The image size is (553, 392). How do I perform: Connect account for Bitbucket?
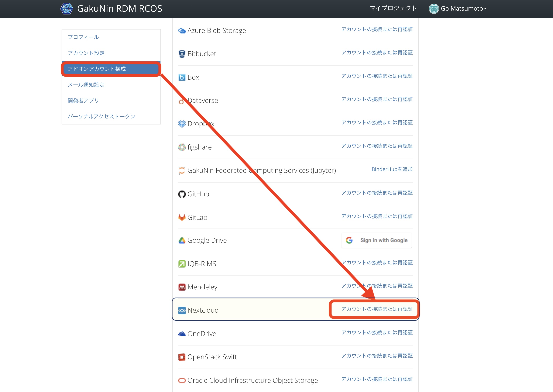coord(377,53)
